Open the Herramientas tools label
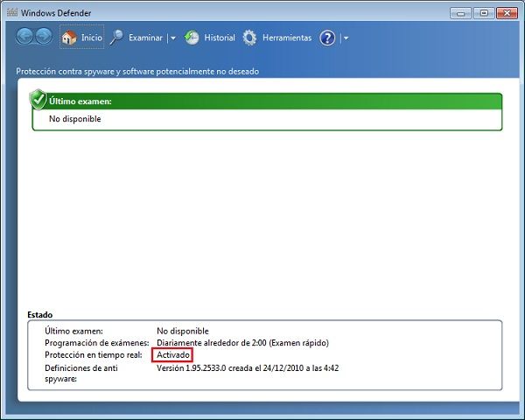 tap(287, 38)
